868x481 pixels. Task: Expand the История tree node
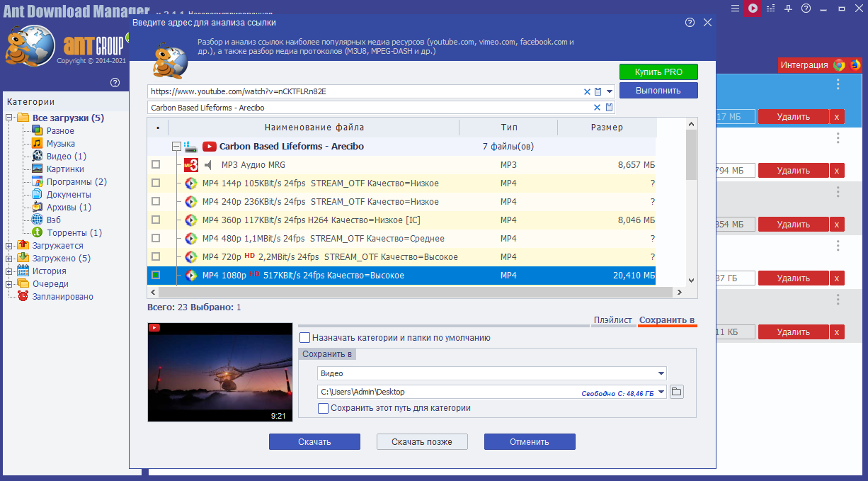(9, 271)
